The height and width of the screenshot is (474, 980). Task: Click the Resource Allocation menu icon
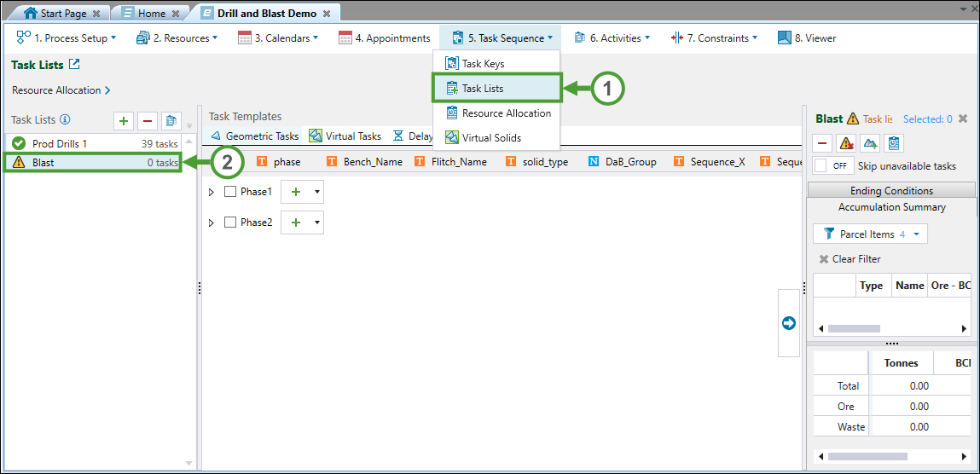[451, 113]
